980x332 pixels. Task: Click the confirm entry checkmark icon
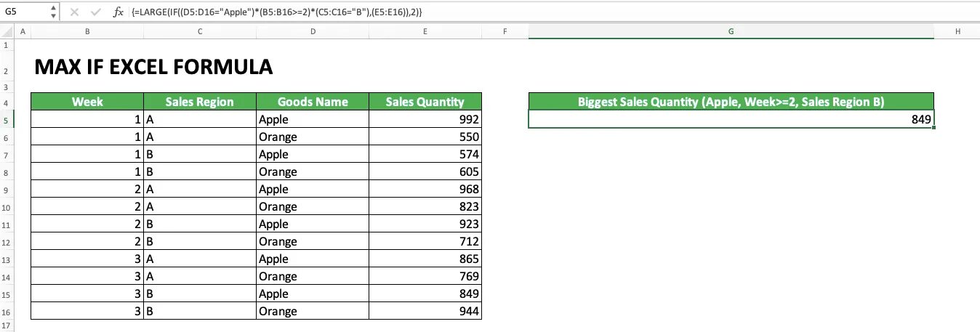point(97,12)
